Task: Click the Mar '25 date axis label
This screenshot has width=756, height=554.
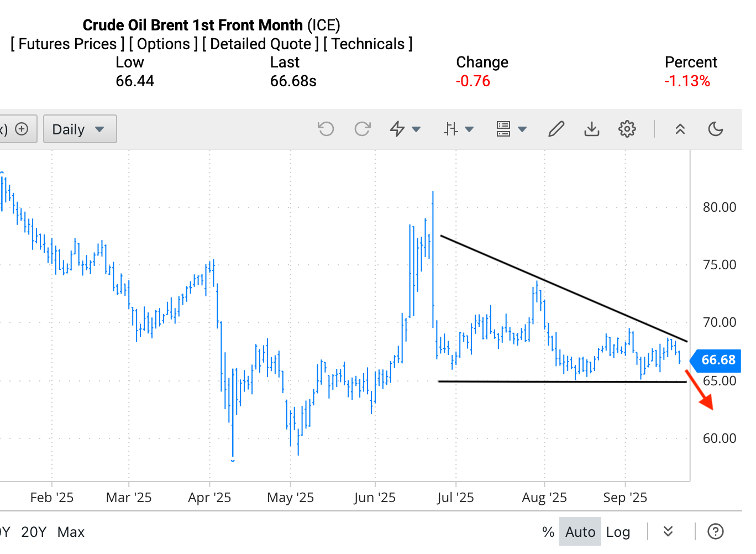Action: [129, 498]
